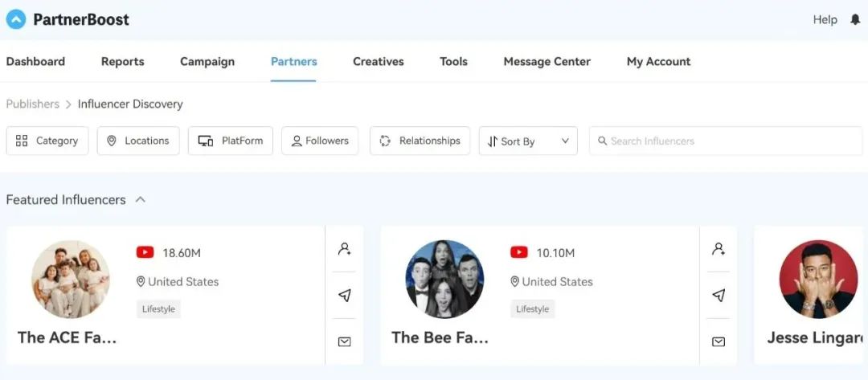Click envelope icon on Bee Family card

719,341
